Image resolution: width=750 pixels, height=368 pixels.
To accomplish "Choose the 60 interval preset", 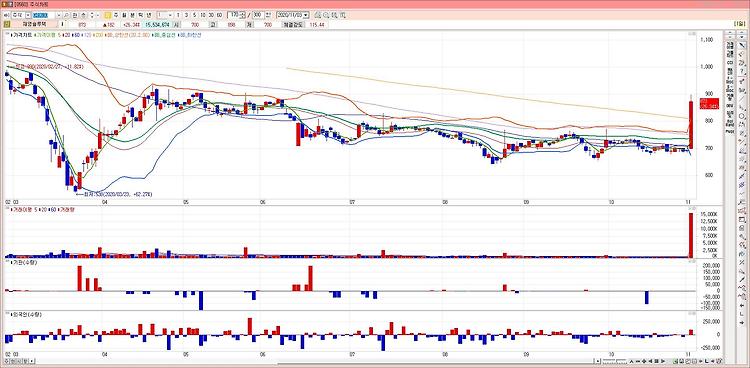I will (x=219, y=15).
